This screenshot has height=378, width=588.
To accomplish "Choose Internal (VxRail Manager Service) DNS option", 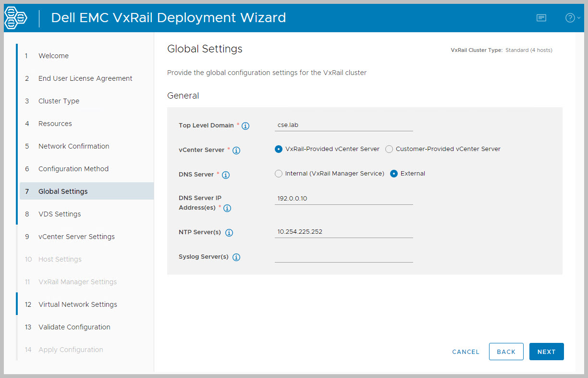I will [x=279, y=174].
